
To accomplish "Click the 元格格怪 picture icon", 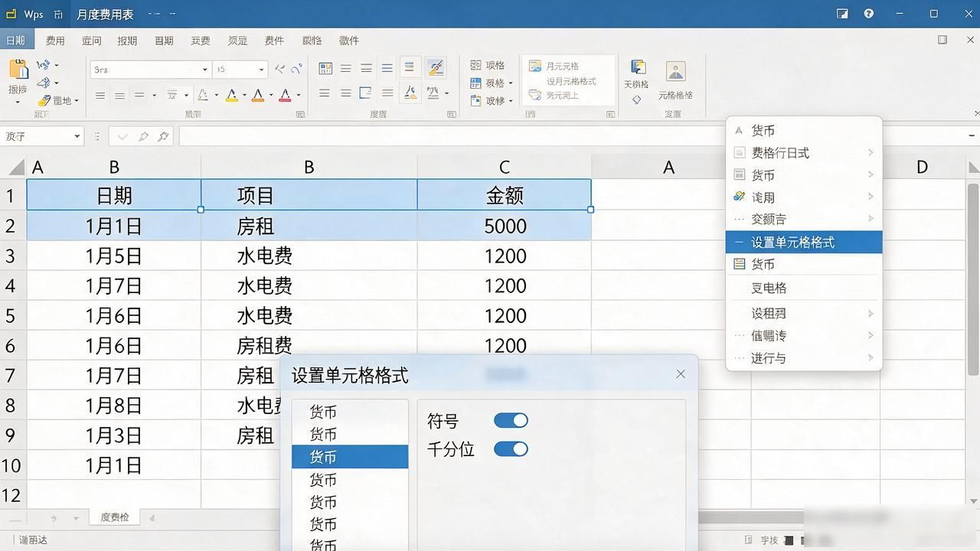I will pos(675,71).
